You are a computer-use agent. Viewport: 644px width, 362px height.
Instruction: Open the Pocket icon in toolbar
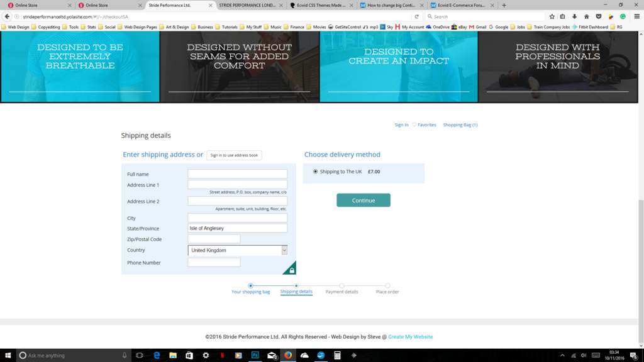coord(599,16)
